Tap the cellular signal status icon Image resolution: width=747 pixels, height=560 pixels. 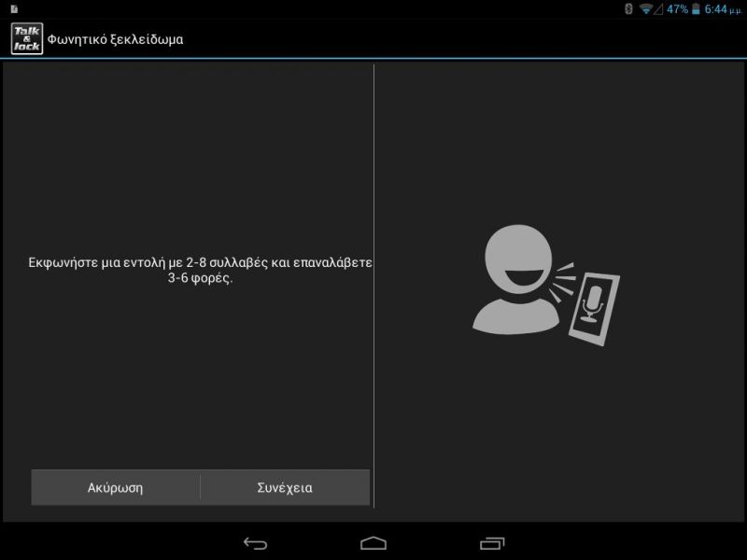point(658,9)
